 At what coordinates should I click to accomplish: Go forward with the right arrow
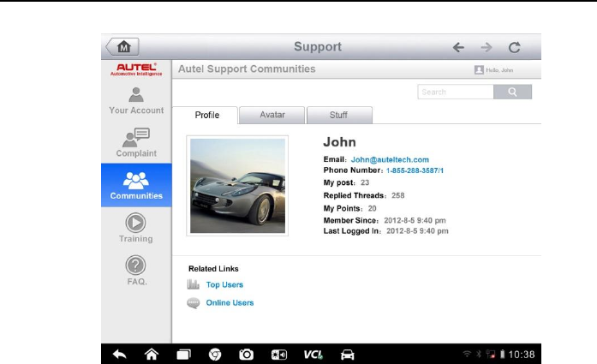[x=487, y=47]
